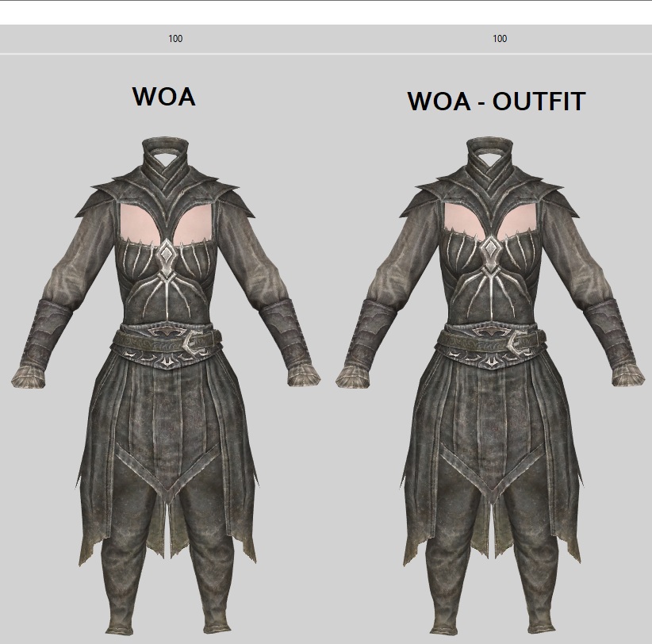
Task: Click the diamond chest emblem on WOA - OUTFIT armor
Action: (493, 255)
